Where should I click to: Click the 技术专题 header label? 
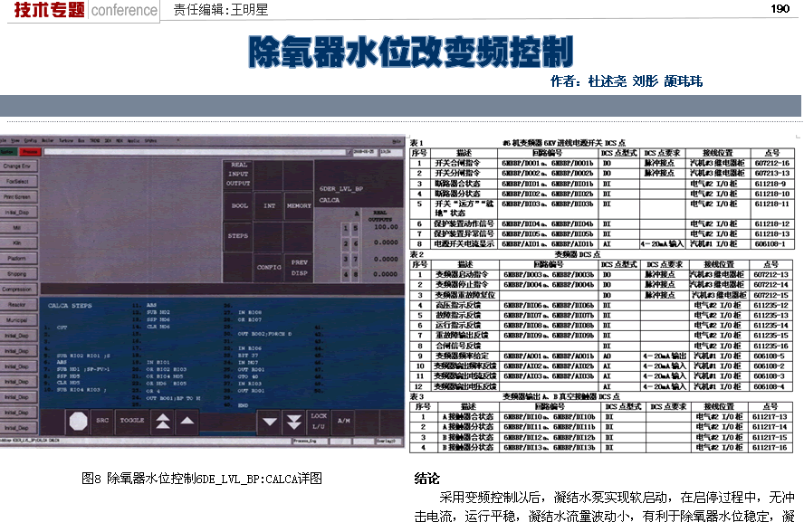49,10
